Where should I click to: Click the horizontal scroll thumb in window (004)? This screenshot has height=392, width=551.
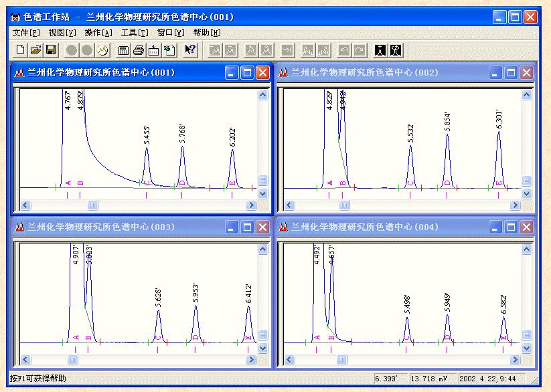point(341,359)
